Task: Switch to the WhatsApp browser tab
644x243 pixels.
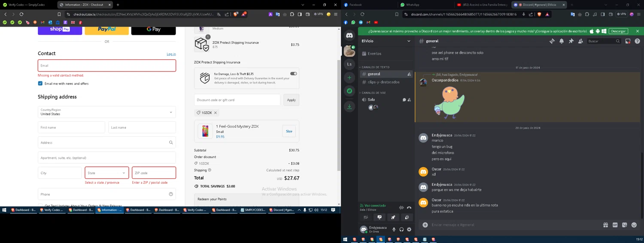Action: (425, 5)
